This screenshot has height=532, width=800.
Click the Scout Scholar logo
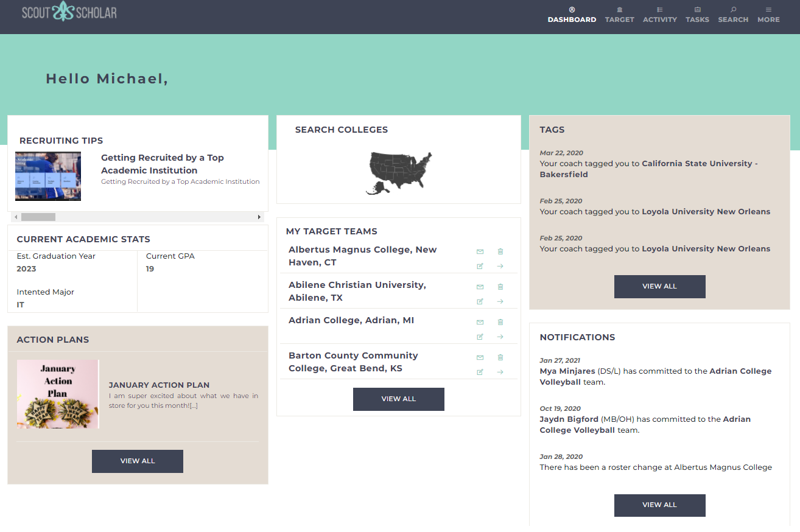[x=69, y=12]
